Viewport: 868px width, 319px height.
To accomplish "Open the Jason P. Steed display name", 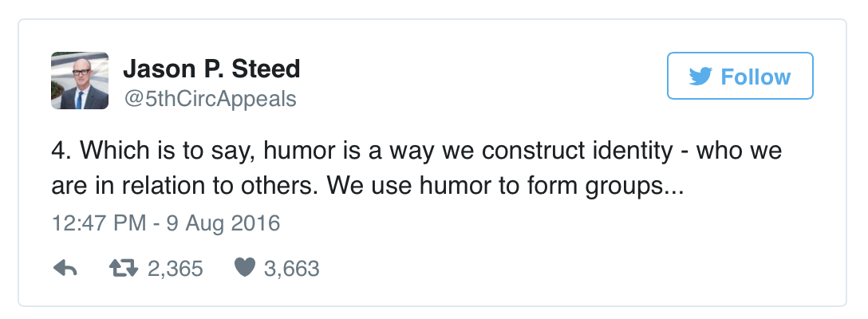I will (x=211, y=69).
